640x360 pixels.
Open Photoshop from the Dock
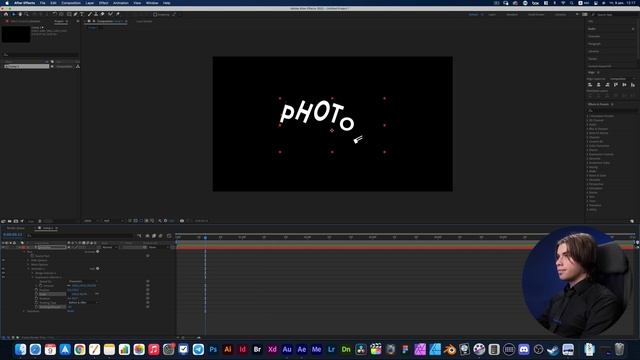213,349
